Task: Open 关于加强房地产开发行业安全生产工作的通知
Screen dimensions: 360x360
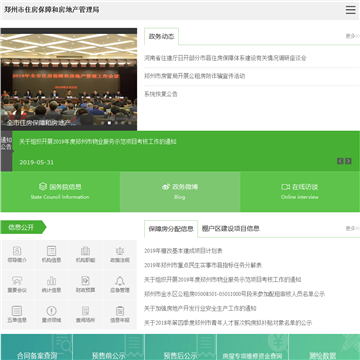Action: point(200,308)
